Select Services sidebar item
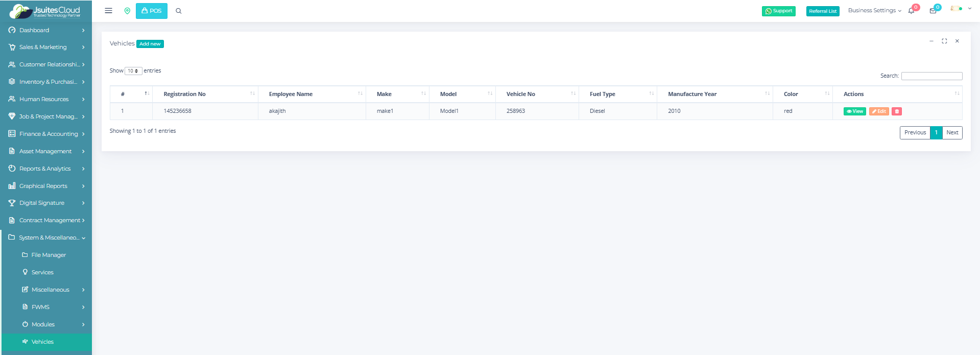The height and width of the screenshot is (355, 980). coord(42,272)
